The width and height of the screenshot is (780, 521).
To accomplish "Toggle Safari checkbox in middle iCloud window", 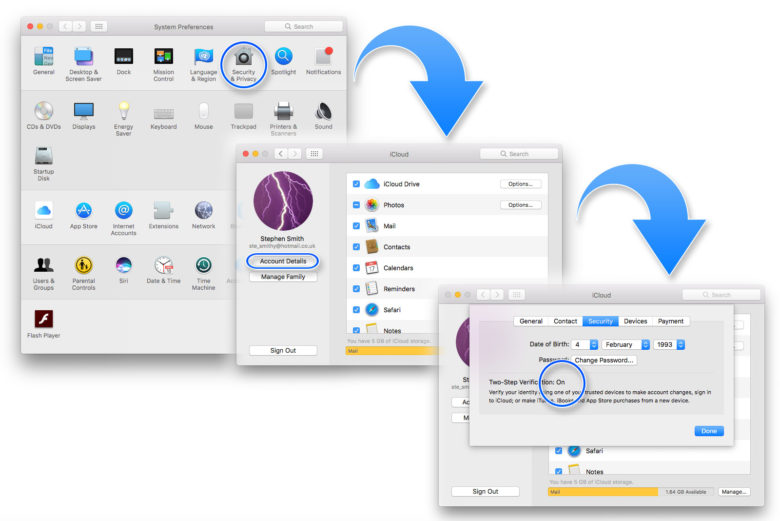I will point(356,310).
